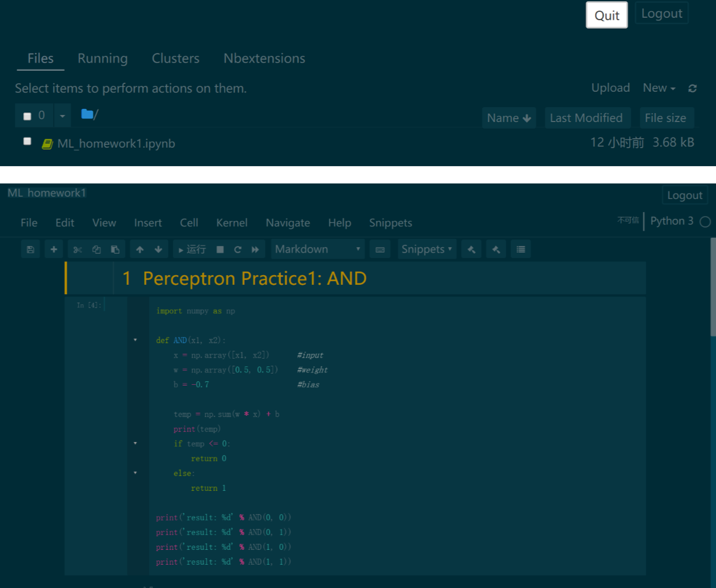Open the View menu in the notebook
Screen dimensions: 716x588
[x=104, y=223]
